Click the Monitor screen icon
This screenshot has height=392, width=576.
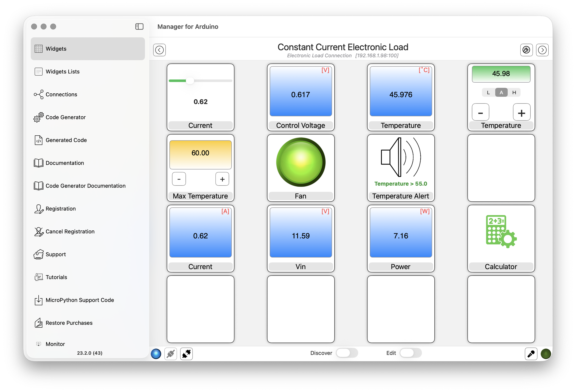tap(38, 344)
